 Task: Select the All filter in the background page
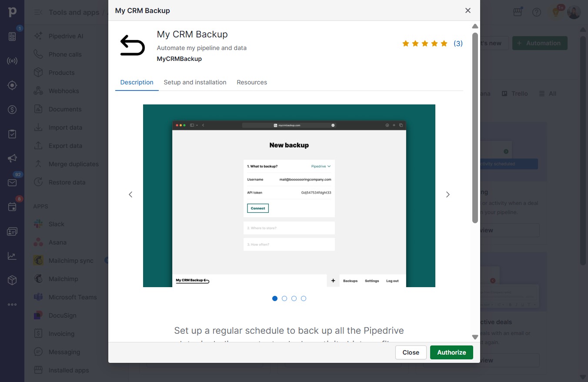(x=548, y=94)
